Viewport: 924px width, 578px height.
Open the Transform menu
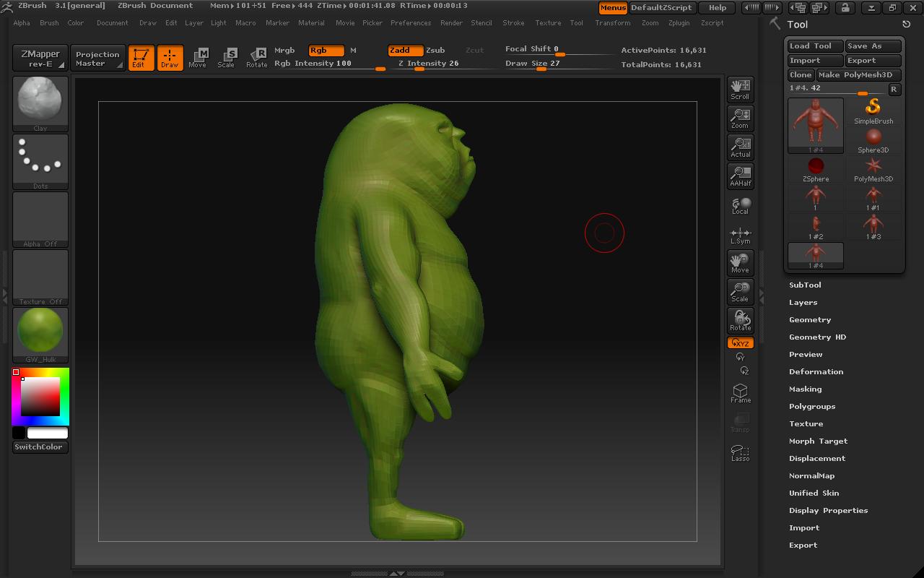pos(613,23)
